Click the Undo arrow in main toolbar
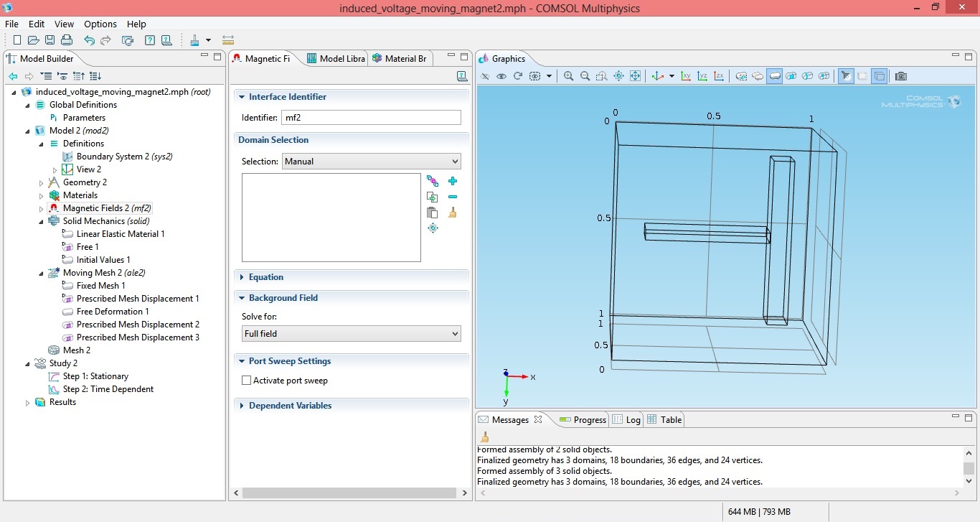This screenshot has width=980, height=522. pyautogui.click(x=89, y=40)
